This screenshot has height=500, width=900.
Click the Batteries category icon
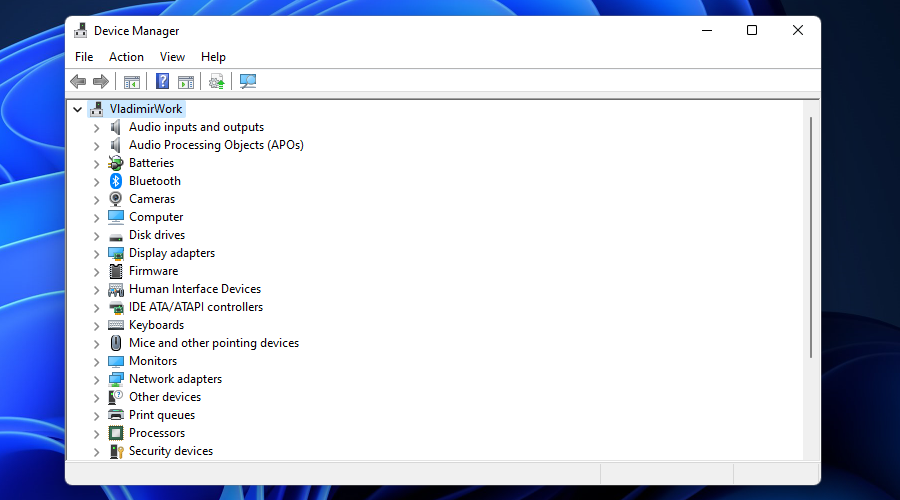(x=116, y=163)
